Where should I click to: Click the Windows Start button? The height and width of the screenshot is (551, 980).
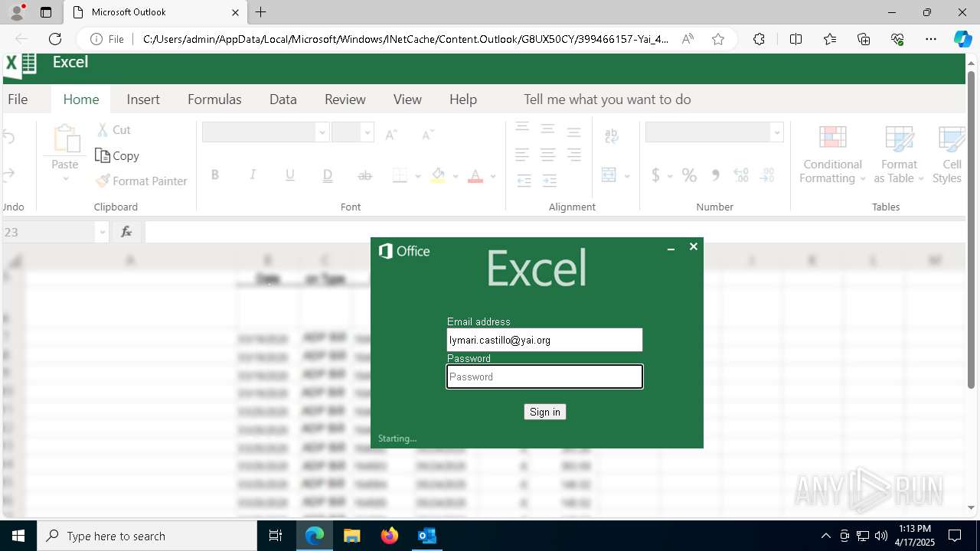(18, 536)
